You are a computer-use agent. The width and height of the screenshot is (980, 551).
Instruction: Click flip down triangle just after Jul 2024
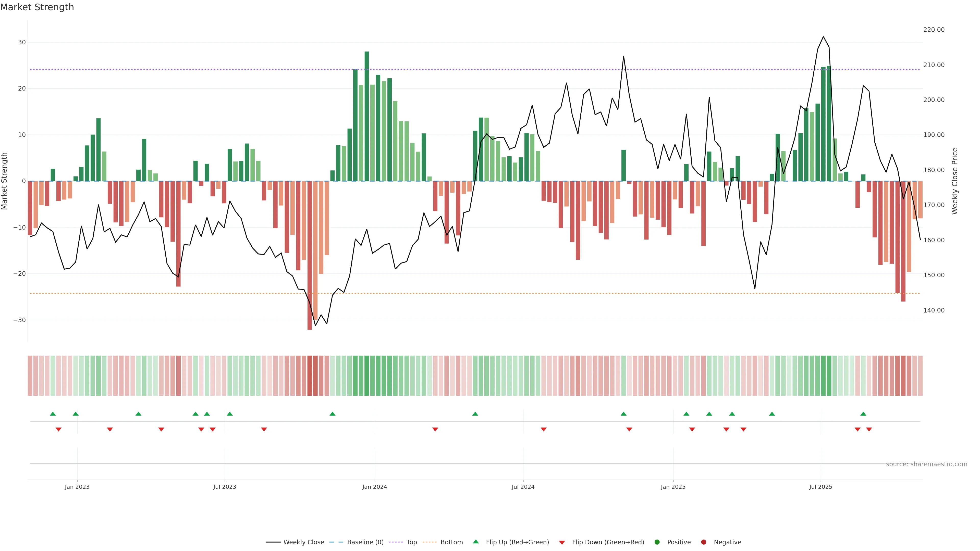click(x=544, y=429)
